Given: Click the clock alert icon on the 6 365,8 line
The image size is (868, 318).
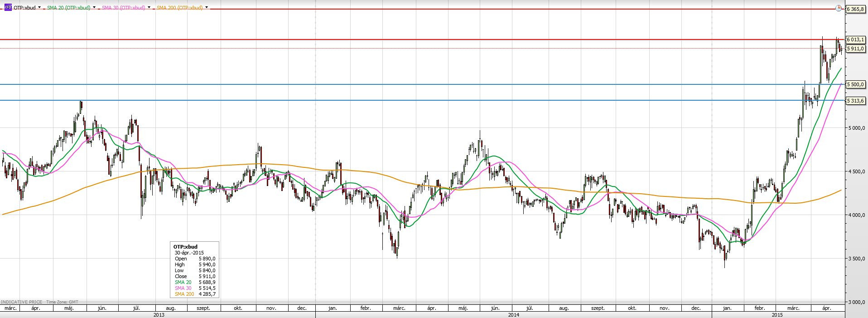Looking at the screenshot, I should 839,9.
